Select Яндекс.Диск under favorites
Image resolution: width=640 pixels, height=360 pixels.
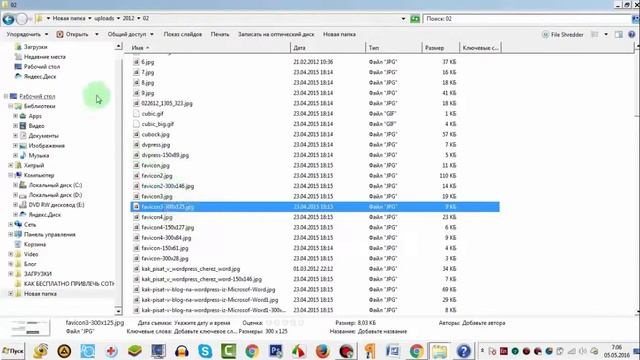point(40,76)
